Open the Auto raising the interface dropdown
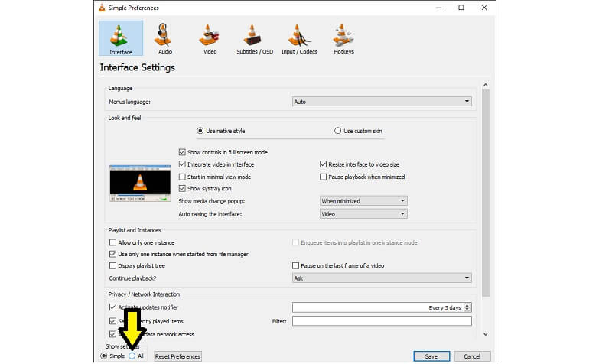This screenshot has width=612, height=364. (363, 214)
